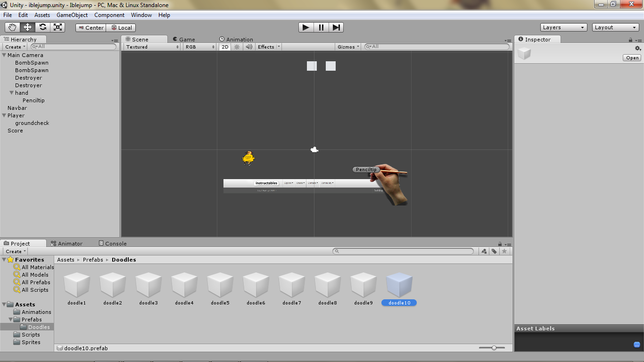644x362 pixels.
Task: Click the blue Asset Labels button
Action: click(637, 345)
